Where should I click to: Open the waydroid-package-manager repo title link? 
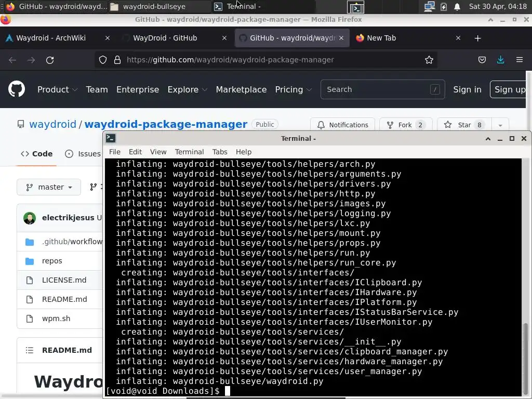click(x=166, y=124)
